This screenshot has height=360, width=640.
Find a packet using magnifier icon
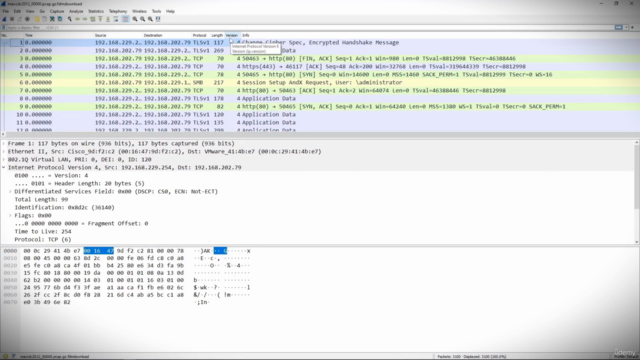click(70, 19)
